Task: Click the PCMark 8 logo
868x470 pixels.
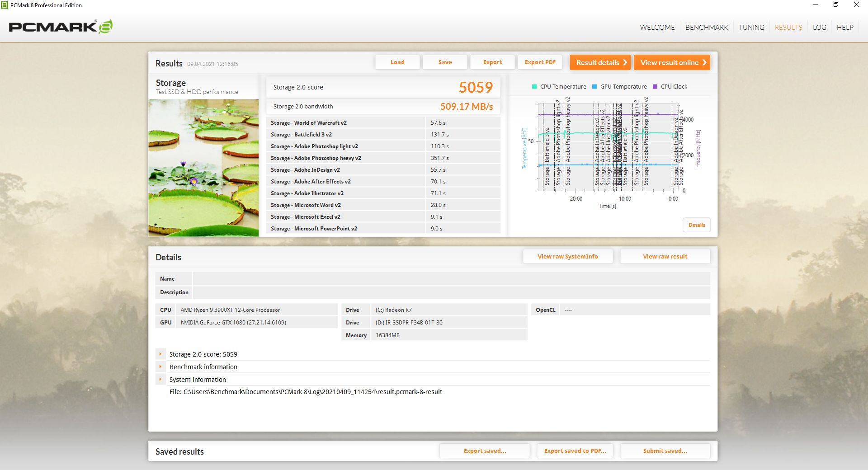Action: click(x=61, y=27)
